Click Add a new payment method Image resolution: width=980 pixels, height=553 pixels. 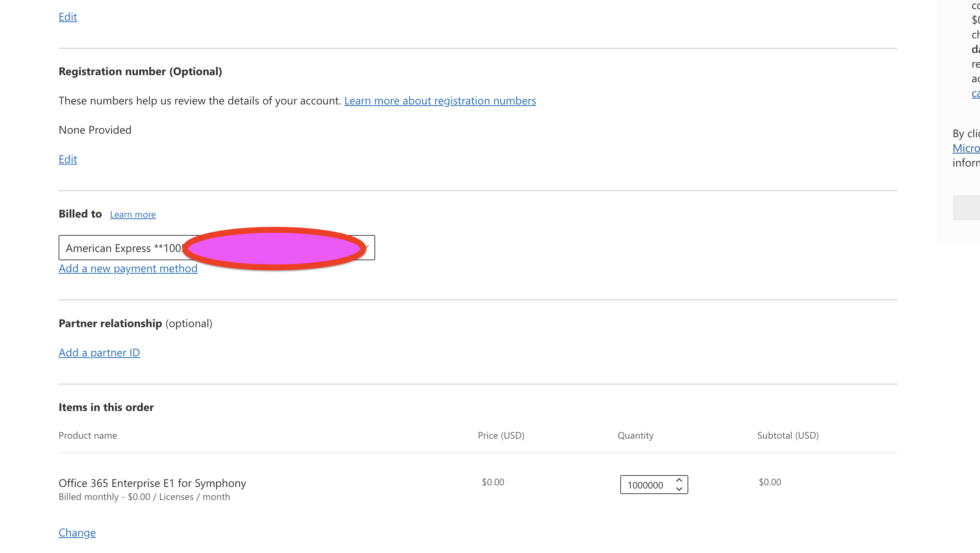pos(128,268)
